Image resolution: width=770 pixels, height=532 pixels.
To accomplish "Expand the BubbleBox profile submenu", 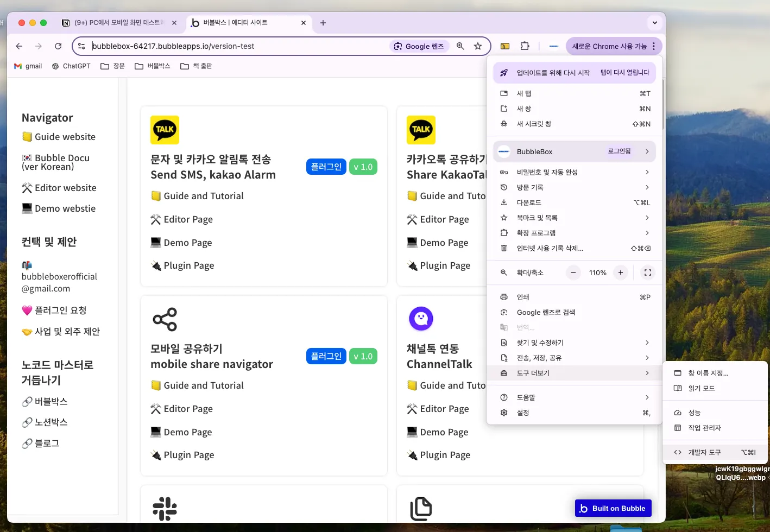I will click(x=575, y=151).
